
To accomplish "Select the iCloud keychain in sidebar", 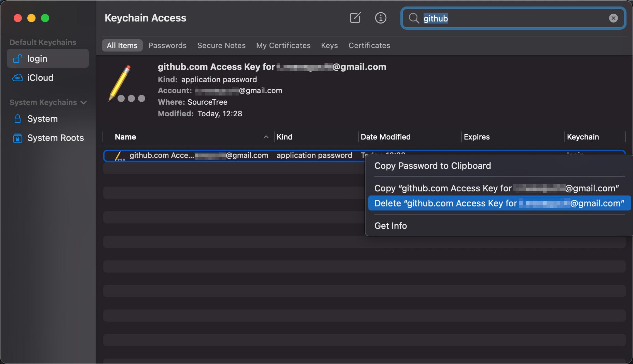I will point(48,78).
